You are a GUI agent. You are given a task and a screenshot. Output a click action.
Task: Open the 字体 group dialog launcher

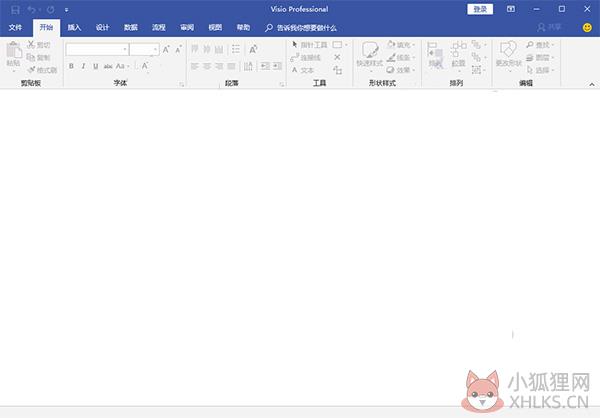pos(182,84)
